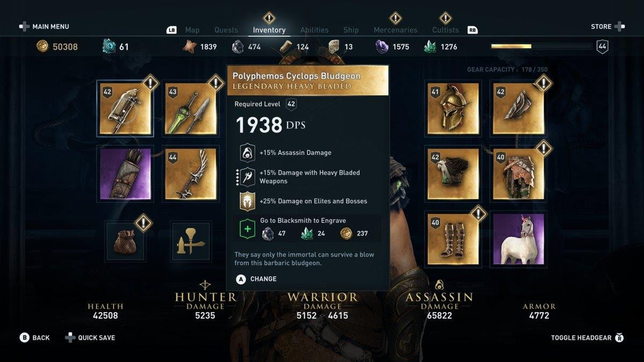The image size is (644, 362).
Task: Open the blacksmith tools slot
Action: tap(191, 241)
